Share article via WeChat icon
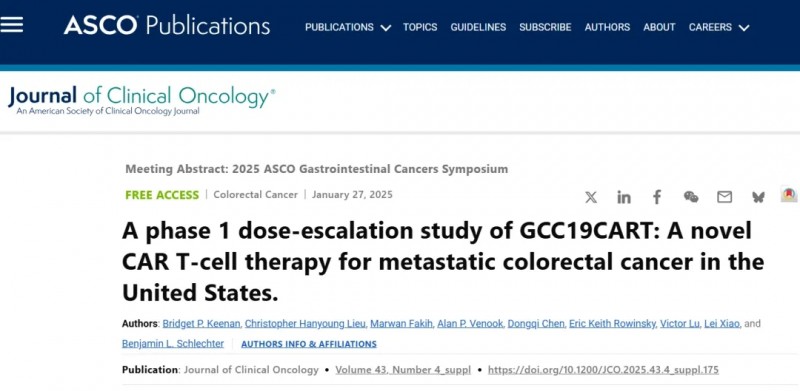Screen dimensions: 800x391 691,197
